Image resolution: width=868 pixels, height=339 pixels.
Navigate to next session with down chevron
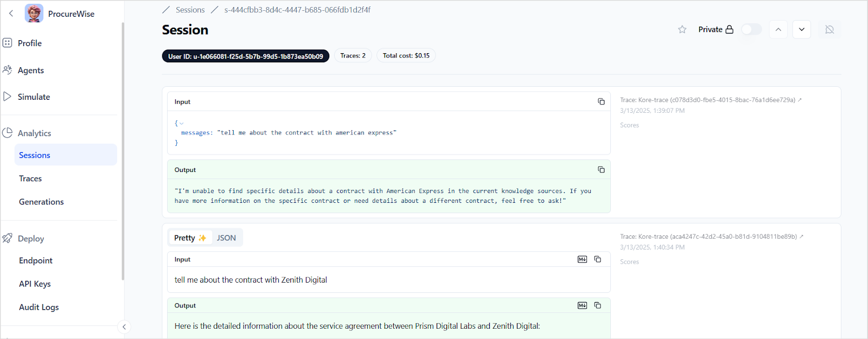click(801, 29)
